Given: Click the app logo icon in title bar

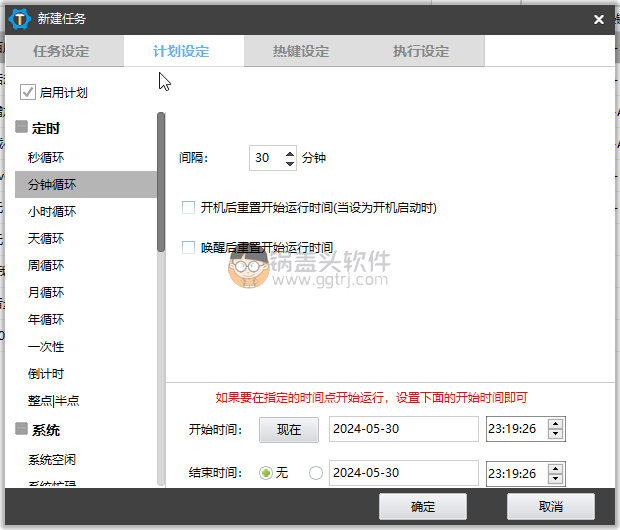Looking at the screenshot, I should (19, 19).
